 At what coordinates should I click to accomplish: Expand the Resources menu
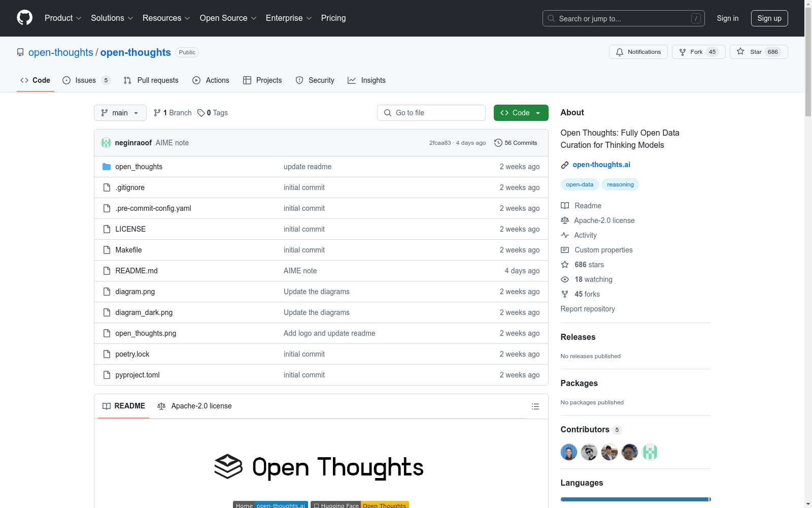(x=166, y=18)
